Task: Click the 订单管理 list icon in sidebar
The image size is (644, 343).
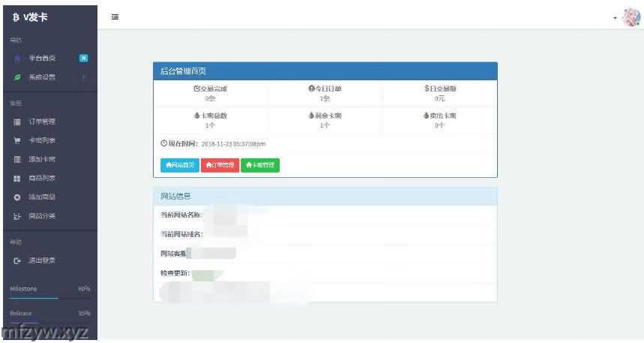Action: coord(17,122)
